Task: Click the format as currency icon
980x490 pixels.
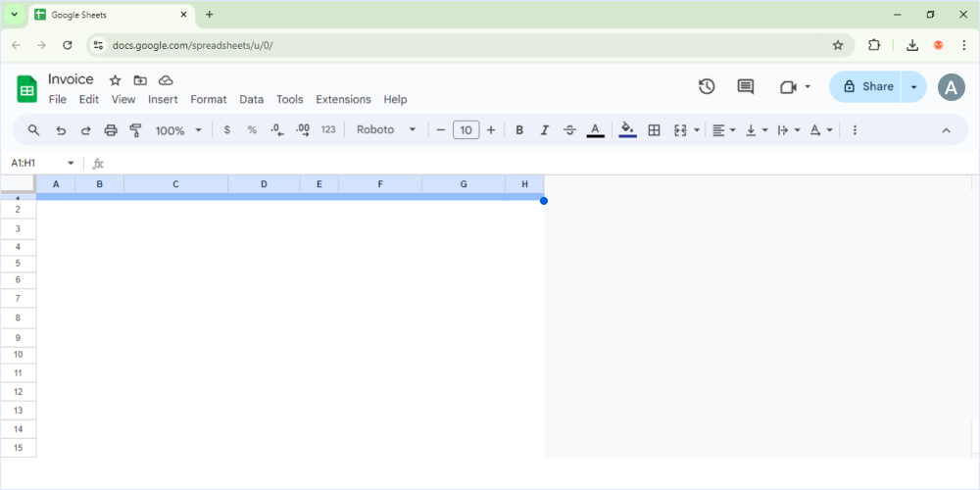Action: [x=227, y=130]
